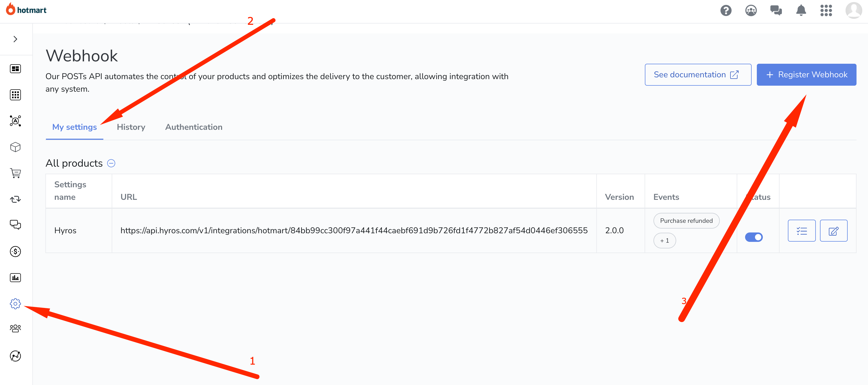Expand the left navigation sidebar
This screenshot has width=868, height=385.
(15, 39)
